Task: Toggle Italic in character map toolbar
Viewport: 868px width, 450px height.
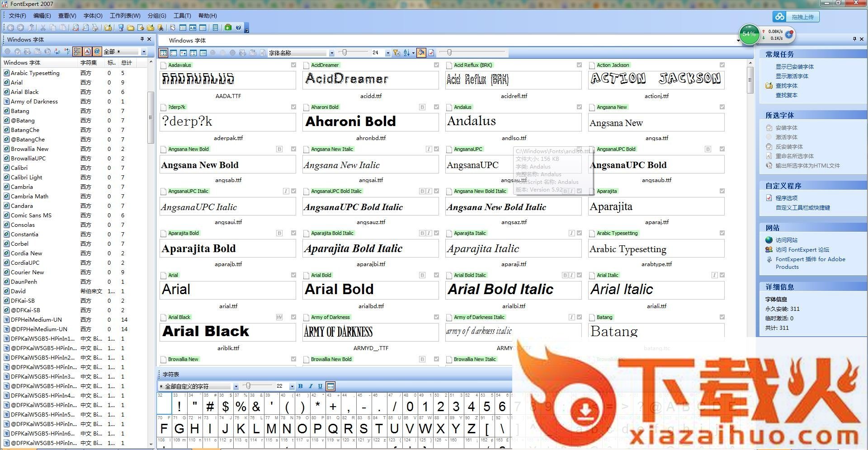Action: [x=310, y=386]
